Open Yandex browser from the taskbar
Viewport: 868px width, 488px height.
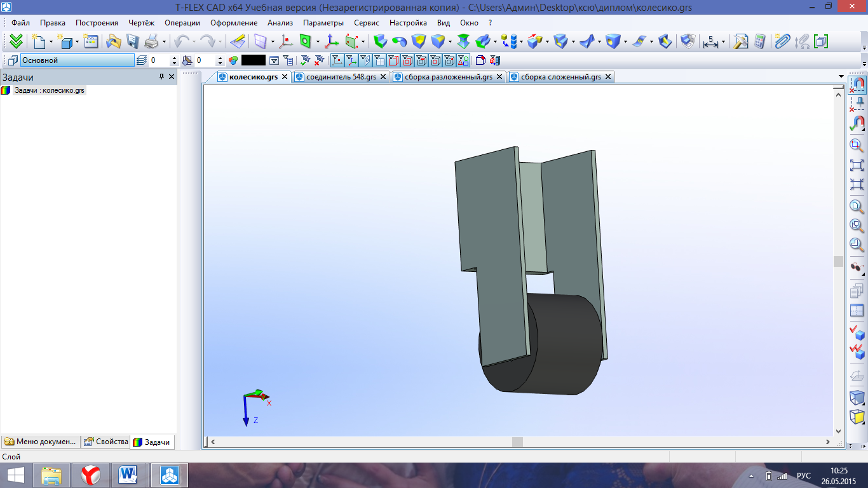pos(91,475)
